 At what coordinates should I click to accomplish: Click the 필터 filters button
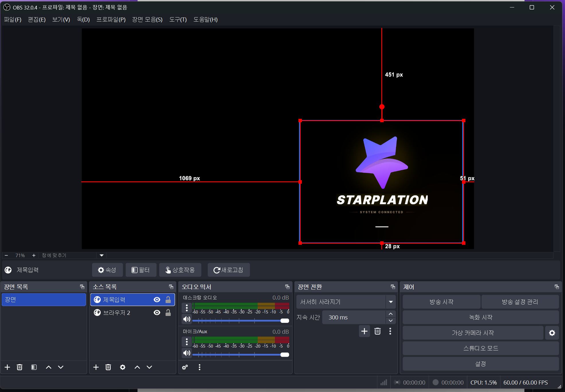click(x=141, y=270)
